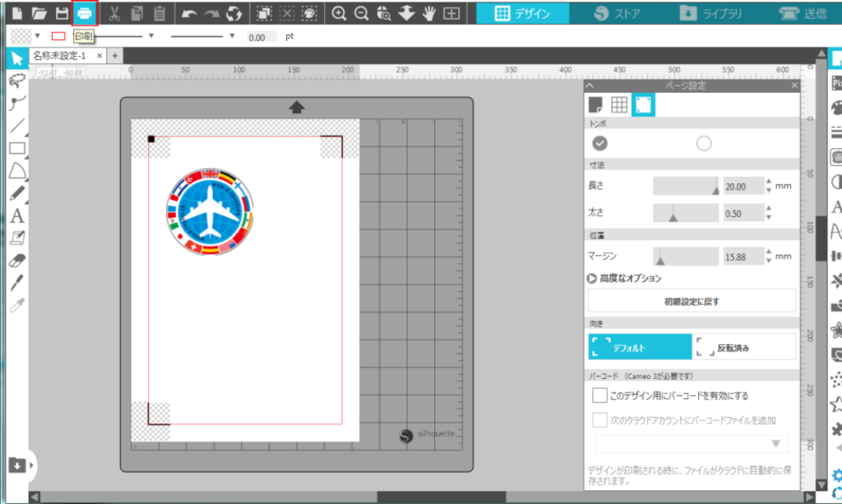842x504 pixels.
Task: Choose the Select arrow tool
Action: [x=16, y=58]
